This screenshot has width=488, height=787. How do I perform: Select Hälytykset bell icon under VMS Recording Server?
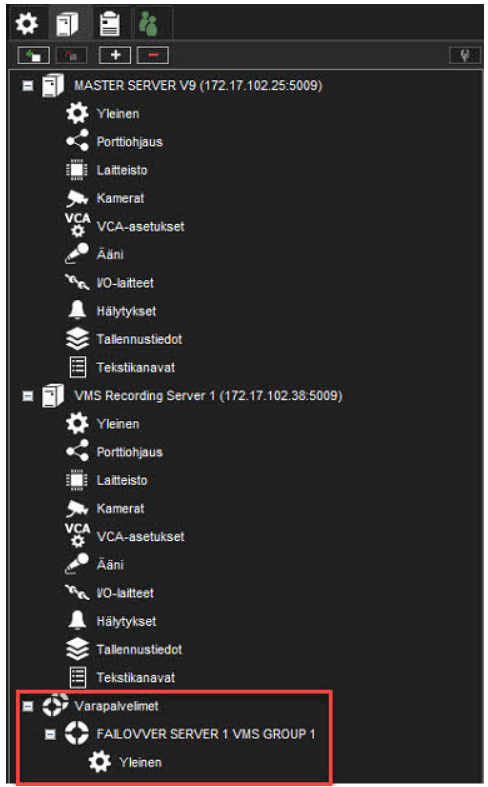(77, 620)
